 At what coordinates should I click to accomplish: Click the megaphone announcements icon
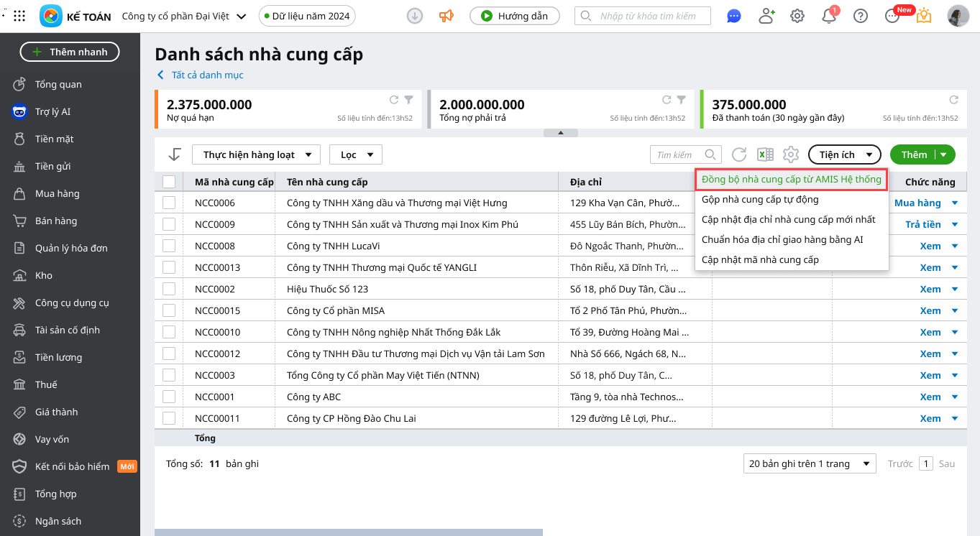pos(447,16)
